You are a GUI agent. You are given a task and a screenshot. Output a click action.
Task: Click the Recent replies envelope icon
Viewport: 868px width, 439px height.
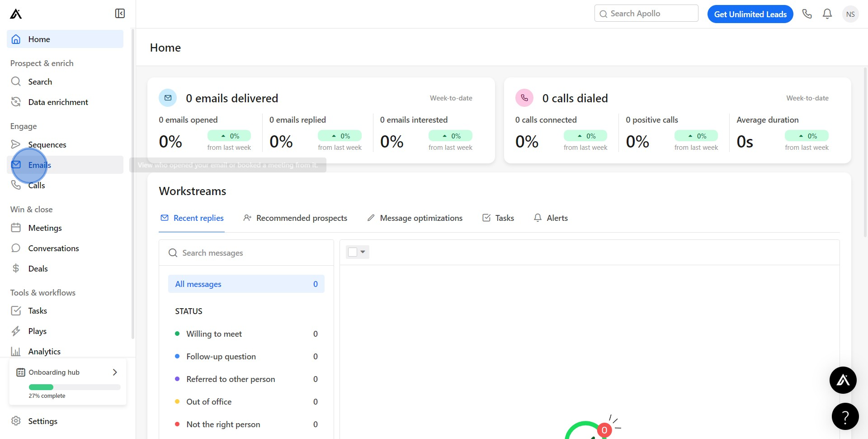coord(165,218)
